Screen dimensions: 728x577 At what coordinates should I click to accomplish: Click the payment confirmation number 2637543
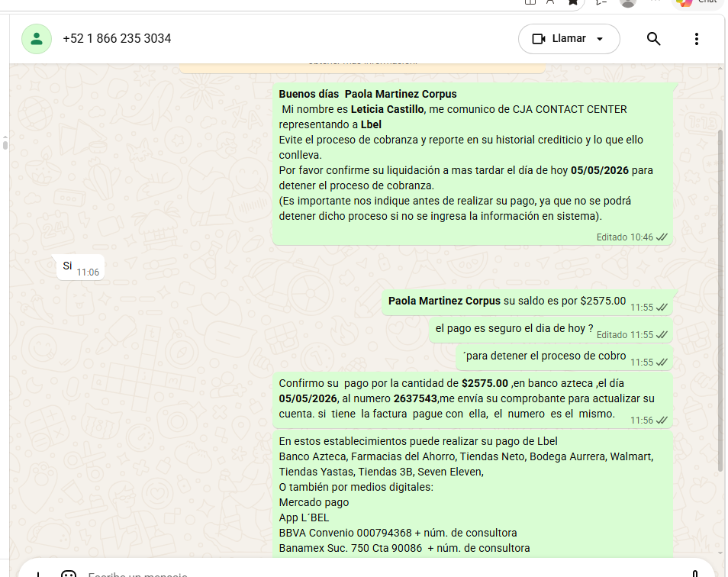[x=415, y=398]
